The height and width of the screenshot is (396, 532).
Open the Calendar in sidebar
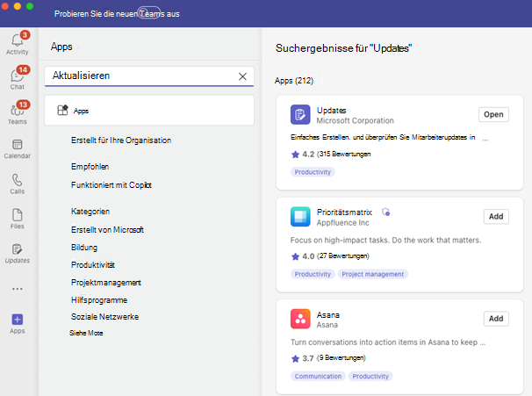(18, 149)
